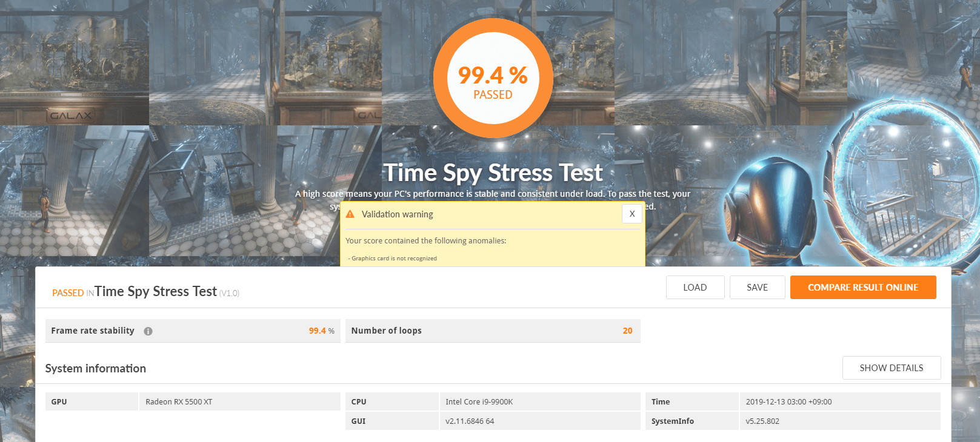980x442 pixels.
Task: Select the SystemInfo version v5.25.802
Action: 762,421
